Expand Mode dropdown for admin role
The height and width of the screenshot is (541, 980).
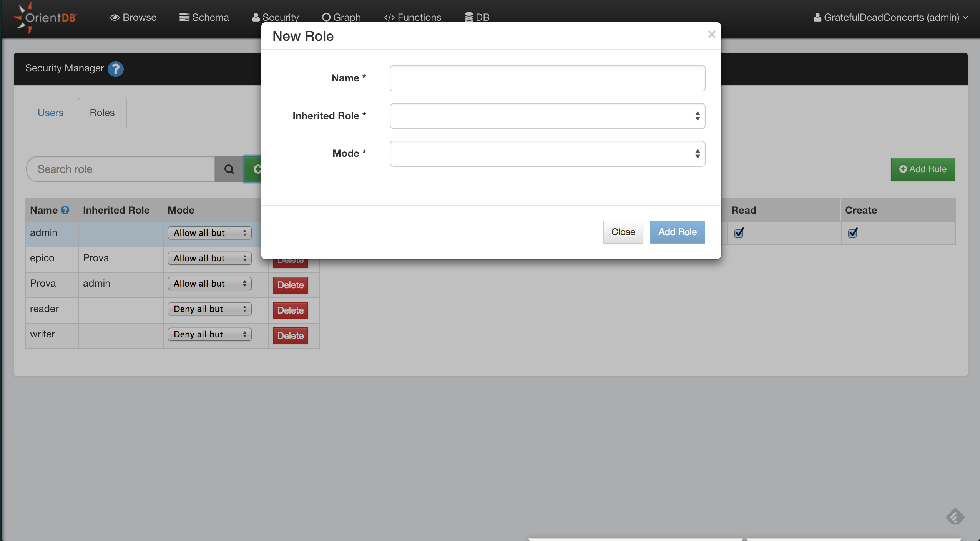pos(209,232)
